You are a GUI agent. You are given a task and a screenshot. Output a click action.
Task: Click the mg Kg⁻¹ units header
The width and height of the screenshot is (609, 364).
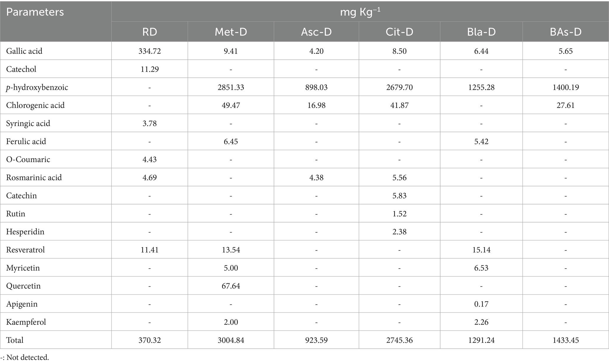coord(360,12)
